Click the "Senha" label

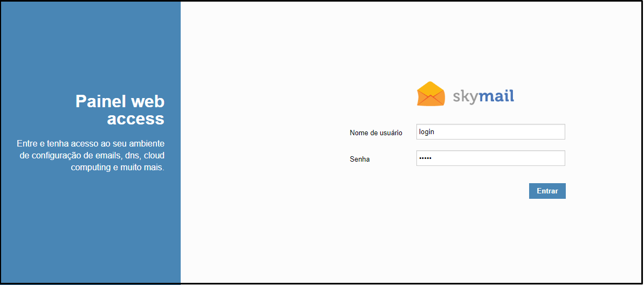click(x=360, y=159)
